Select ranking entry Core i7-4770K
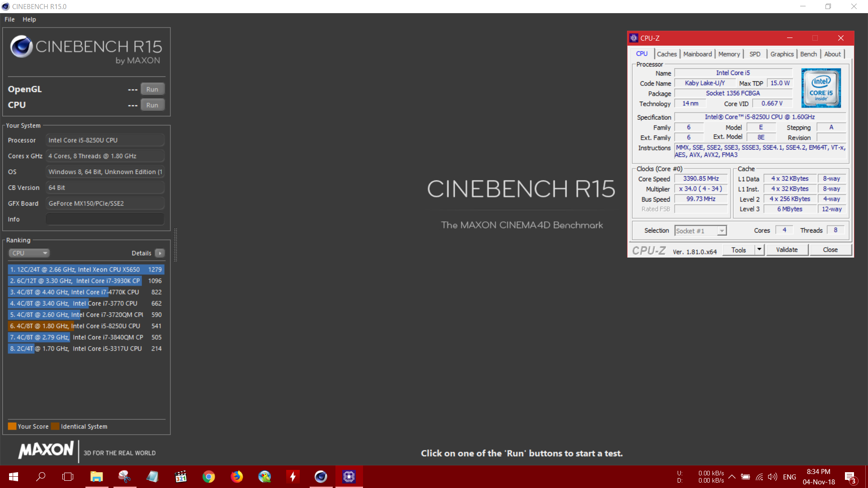 point(86,292)
